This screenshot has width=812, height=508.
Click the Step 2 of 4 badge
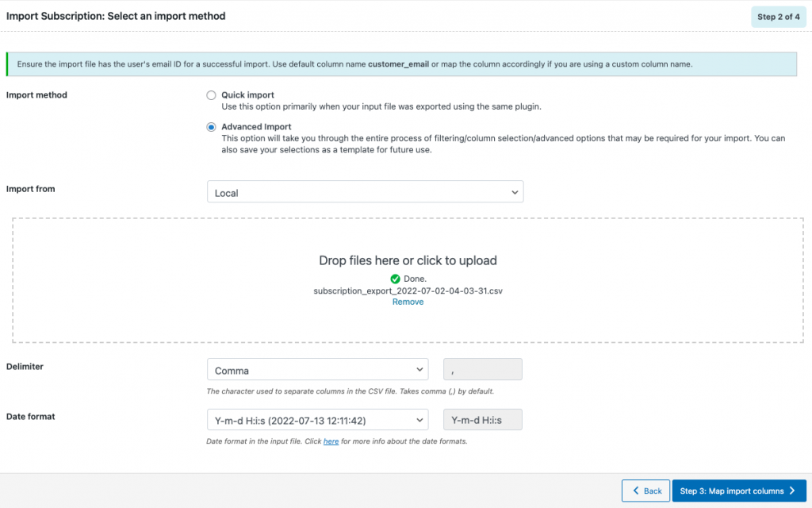[779, 17]
